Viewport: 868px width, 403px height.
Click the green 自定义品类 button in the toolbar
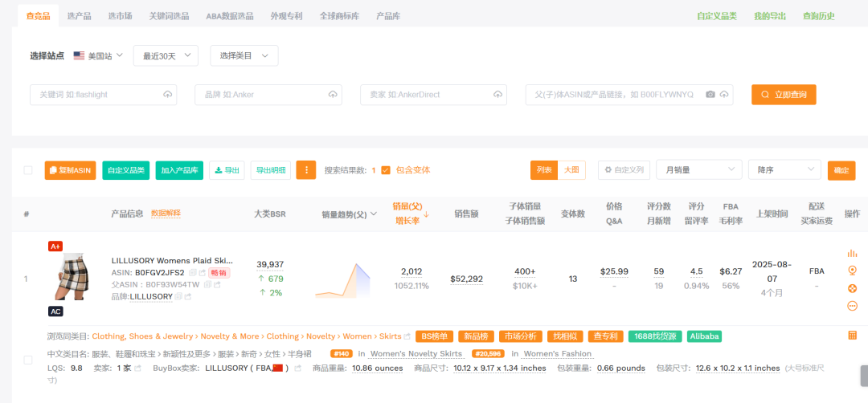pos(126,170)
